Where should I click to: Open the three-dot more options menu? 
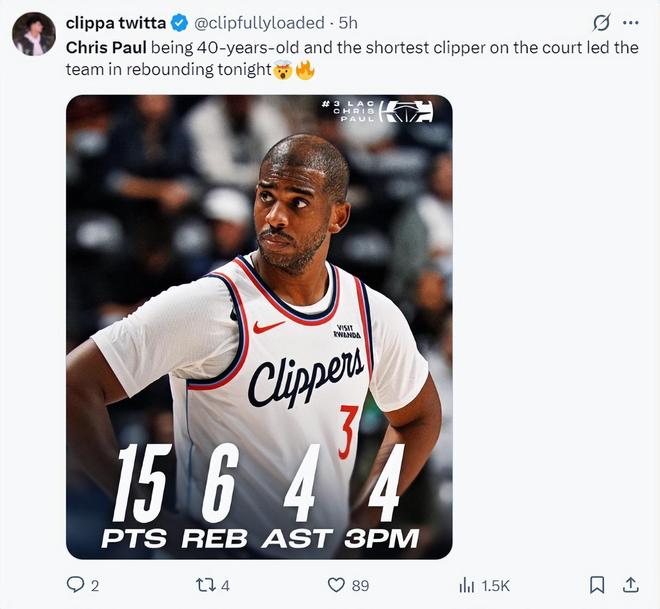[x=630, y=22]
